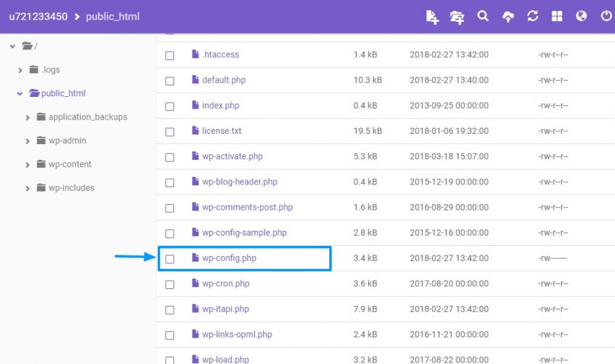The image size is (615, 364).
Task: Click the date 2013-09-25 00:00:00
Action: coord(449,105)
